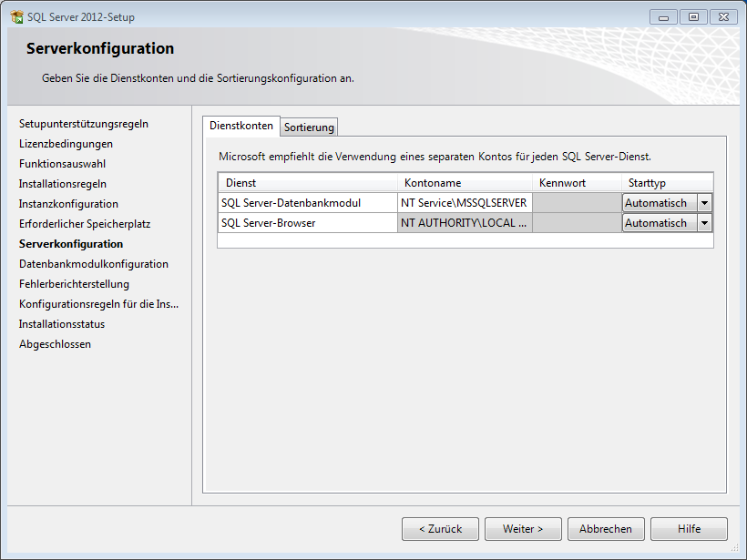Screen dimensions: 747x560
Task: Click Instanzkonfiguration in the sidebar
Action: 68,204
